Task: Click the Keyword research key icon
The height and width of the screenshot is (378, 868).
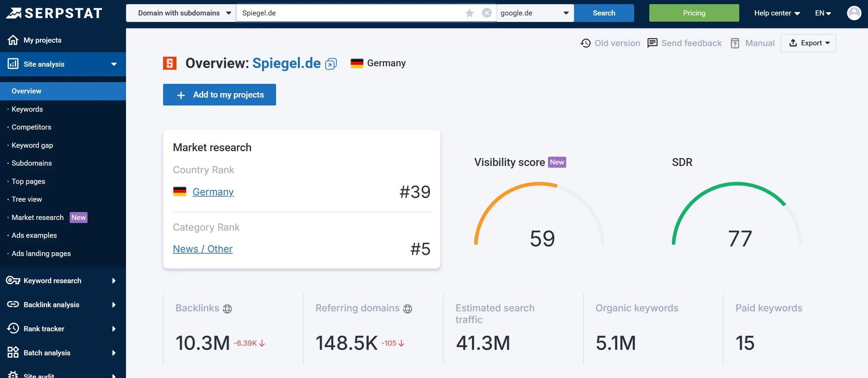Action: 13,280
